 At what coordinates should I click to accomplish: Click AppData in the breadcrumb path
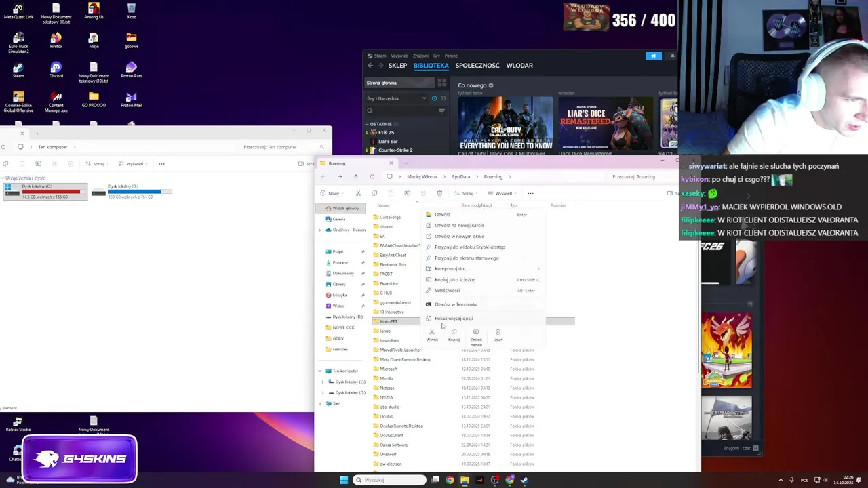460,177
